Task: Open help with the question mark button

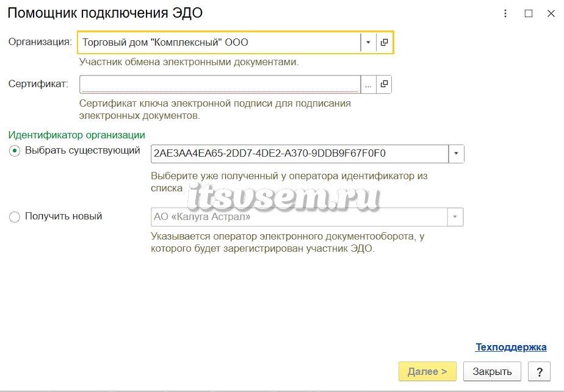Action: pos(539,371)
